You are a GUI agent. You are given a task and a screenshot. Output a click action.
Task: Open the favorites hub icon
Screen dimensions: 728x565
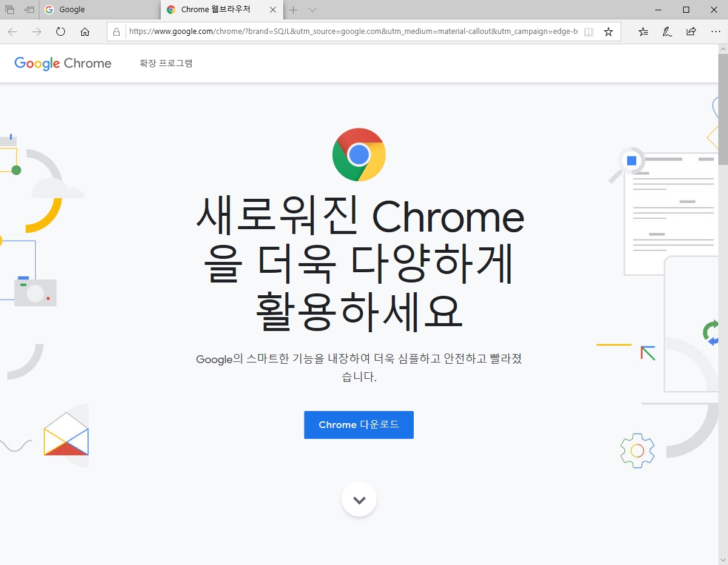coord(644,32)
